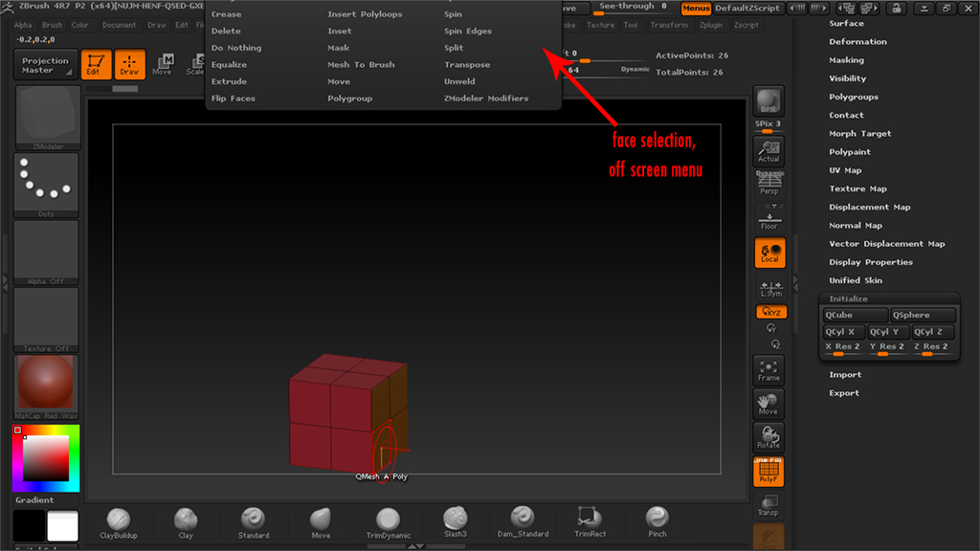This screenshot has height=551, width=980.
Task: Click the QCyl Y button
Action: click(888, 332)
